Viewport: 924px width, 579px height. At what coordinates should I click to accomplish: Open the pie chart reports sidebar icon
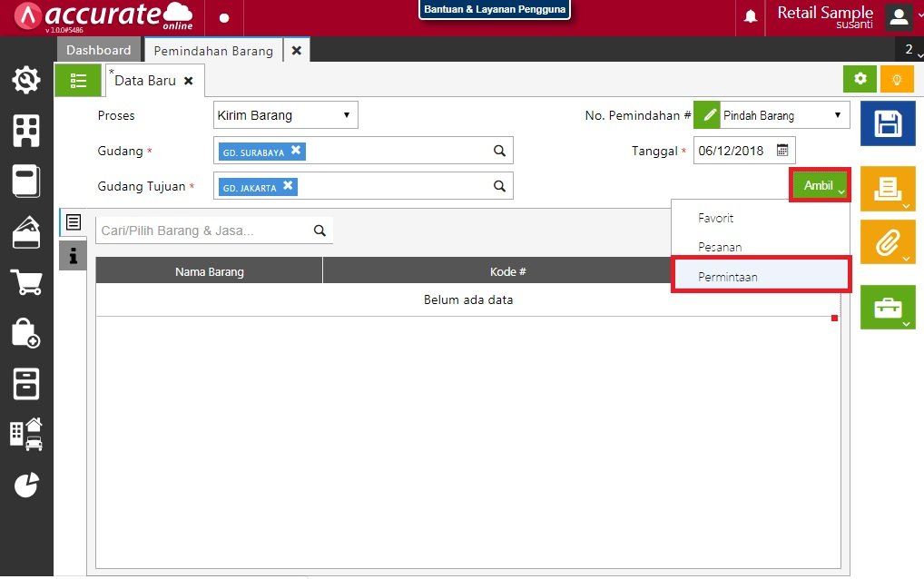(25, 486)
